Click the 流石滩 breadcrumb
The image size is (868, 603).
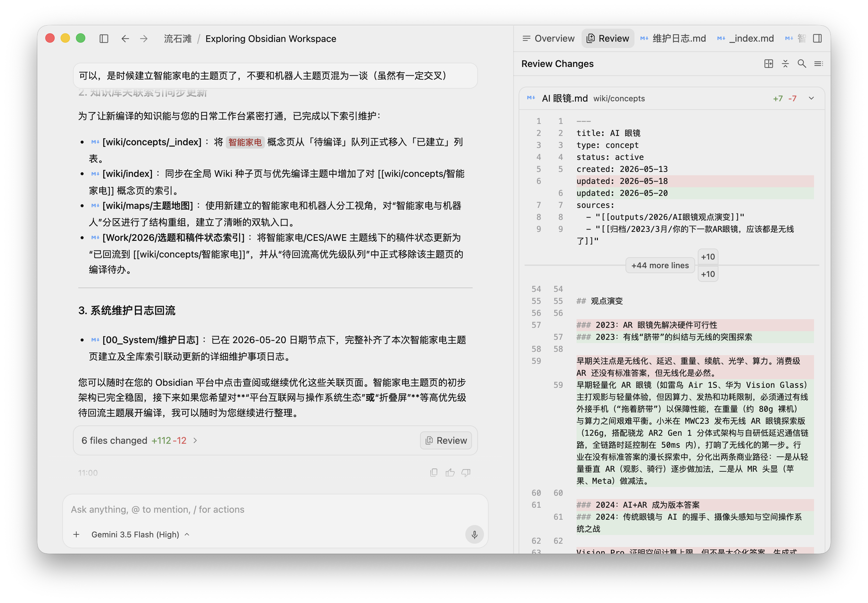coord(178,39)
